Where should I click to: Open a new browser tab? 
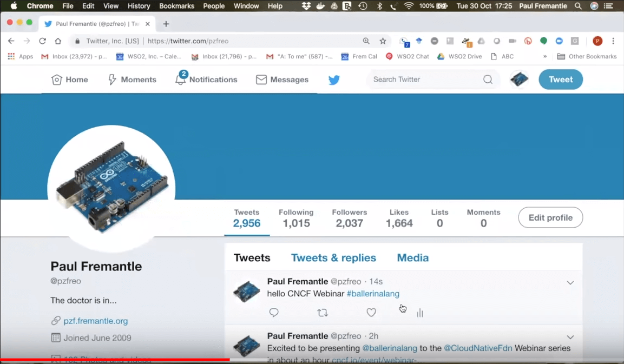point(166,24)
